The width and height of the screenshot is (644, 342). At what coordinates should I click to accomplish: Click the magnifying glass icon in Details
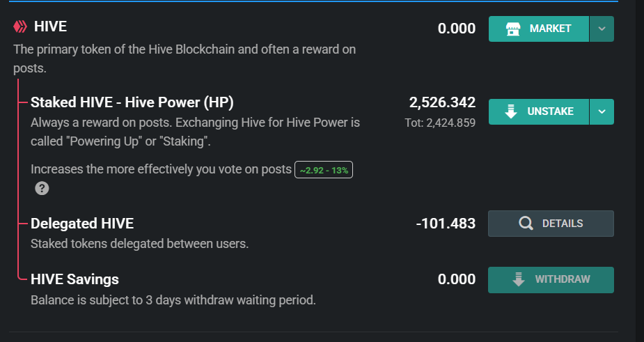pos(526,223)
